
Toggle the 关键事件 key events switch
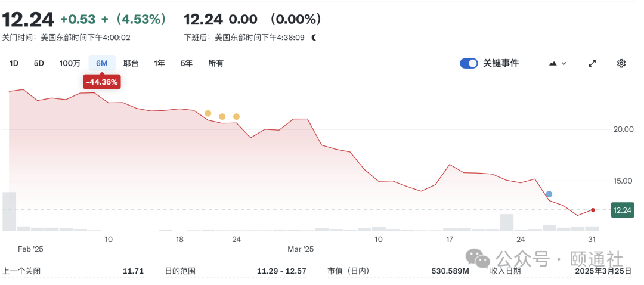[x=469, y=63]
